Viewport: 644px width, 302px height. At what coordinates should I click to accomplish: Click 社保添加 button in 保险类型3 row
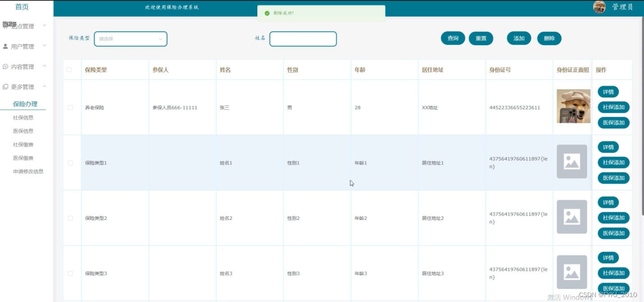[614, 273]
